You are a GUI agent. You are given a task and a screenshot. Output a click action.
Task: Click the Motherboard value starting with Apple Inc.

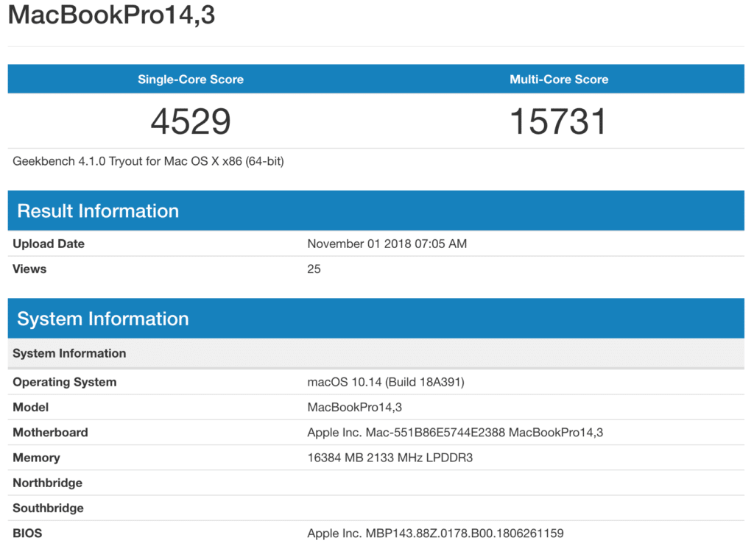click(x=454, y=433)
